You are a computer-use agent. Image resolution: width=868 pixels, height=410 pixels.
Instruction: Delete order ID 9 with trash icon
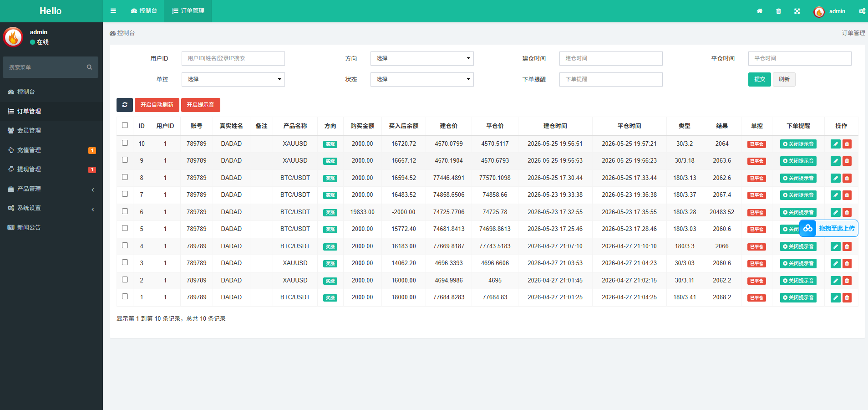coord(847,161)
